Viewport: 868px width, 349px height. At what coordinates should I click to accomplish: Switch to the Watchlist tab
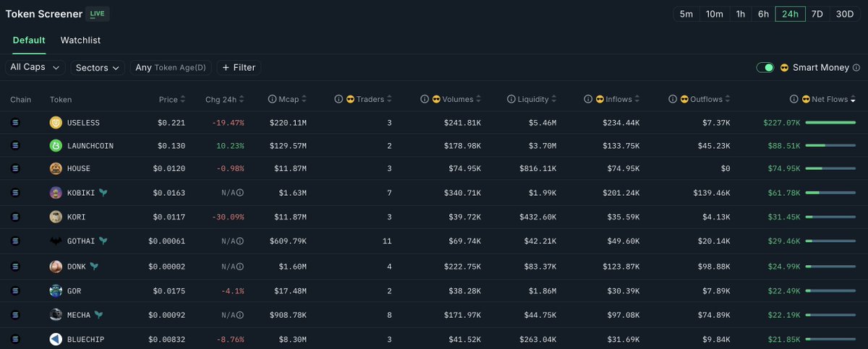(x=80, y=40)
